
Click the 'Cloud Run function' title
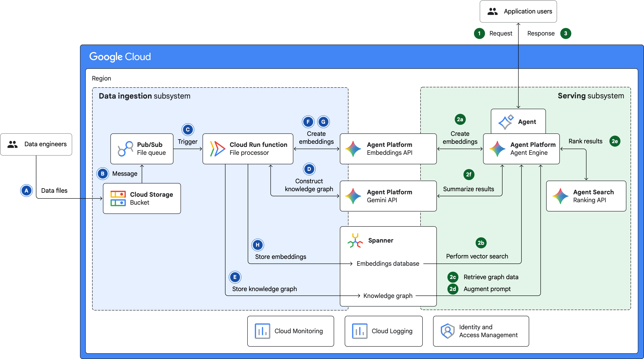259,145
